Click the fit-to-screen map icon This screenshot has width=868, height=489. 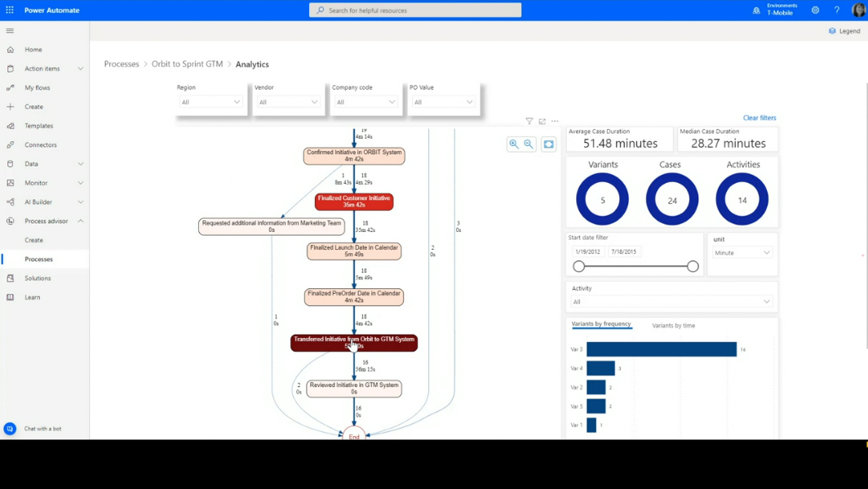coord(548,144)
